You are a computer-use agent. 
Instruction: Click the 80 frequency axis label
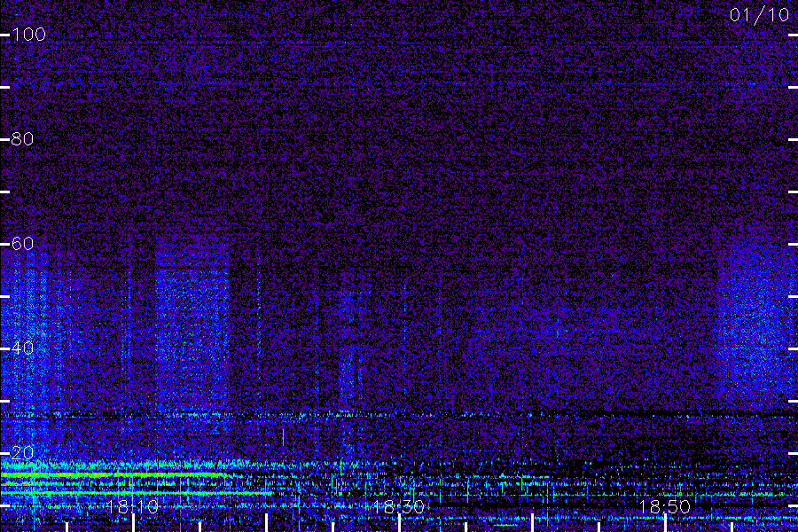[x=23, y=139]
